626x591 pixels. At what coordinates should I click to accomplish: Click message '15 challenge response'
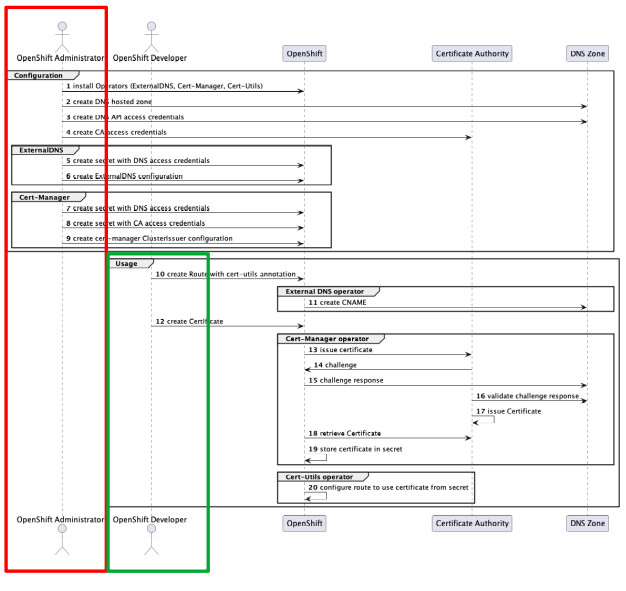click(x=346, y=381)
